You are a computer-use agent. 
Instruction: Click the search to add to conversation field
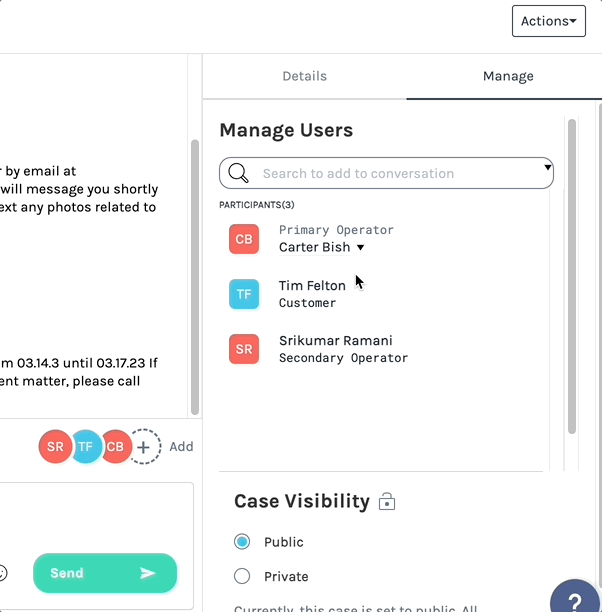[x=390, y=173]
